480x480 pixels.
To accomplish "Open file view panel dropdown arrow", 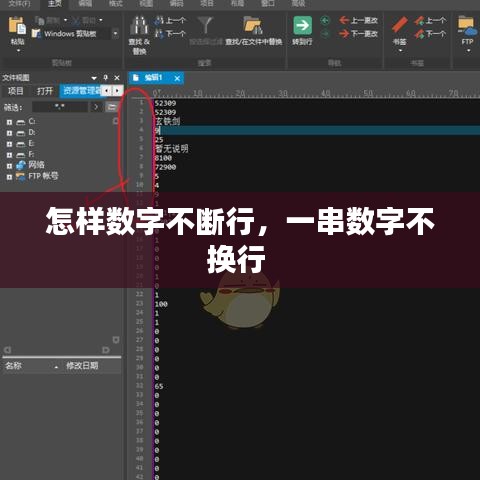I will 94,78.
